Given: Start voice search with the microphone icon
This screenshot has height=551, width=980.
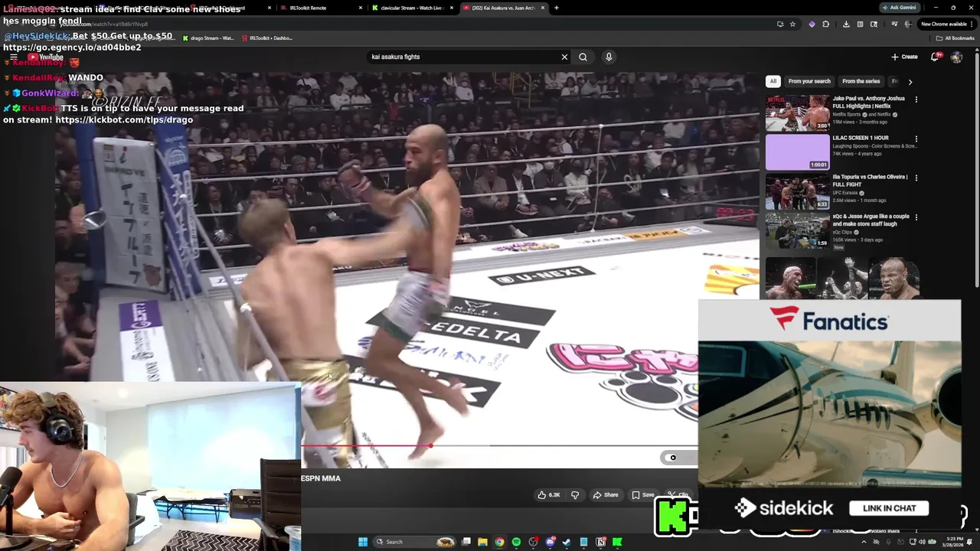Looking at the screenshot, I should pyautogui.click(x=609, y=57).
